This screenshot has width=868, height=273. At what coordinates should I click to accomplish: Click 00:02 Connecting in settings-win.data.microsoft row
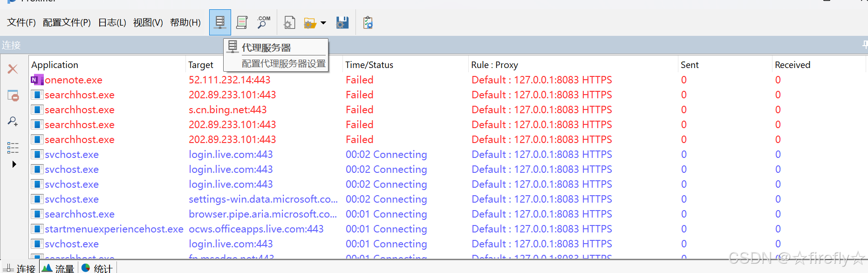click(386, 199)
